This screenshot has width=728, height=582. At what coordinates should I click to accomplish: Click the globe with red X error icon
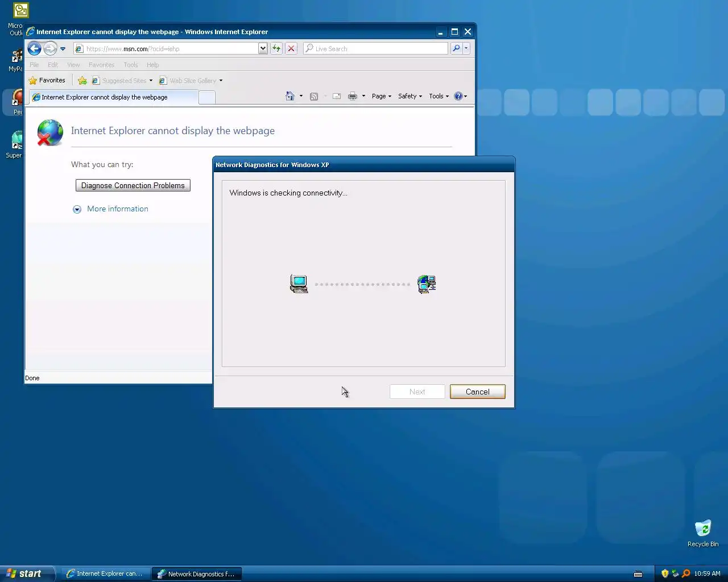point(50,132)
